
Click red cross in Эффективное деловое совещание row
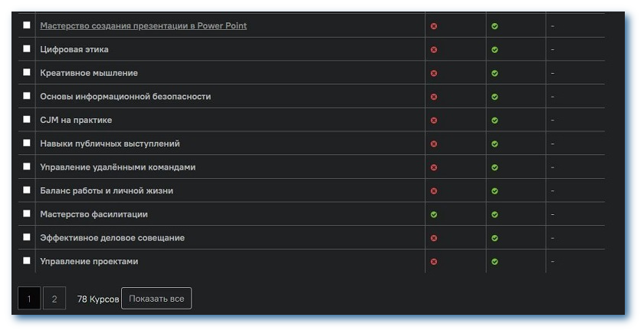pyautogui.click(x=434, y=238)
